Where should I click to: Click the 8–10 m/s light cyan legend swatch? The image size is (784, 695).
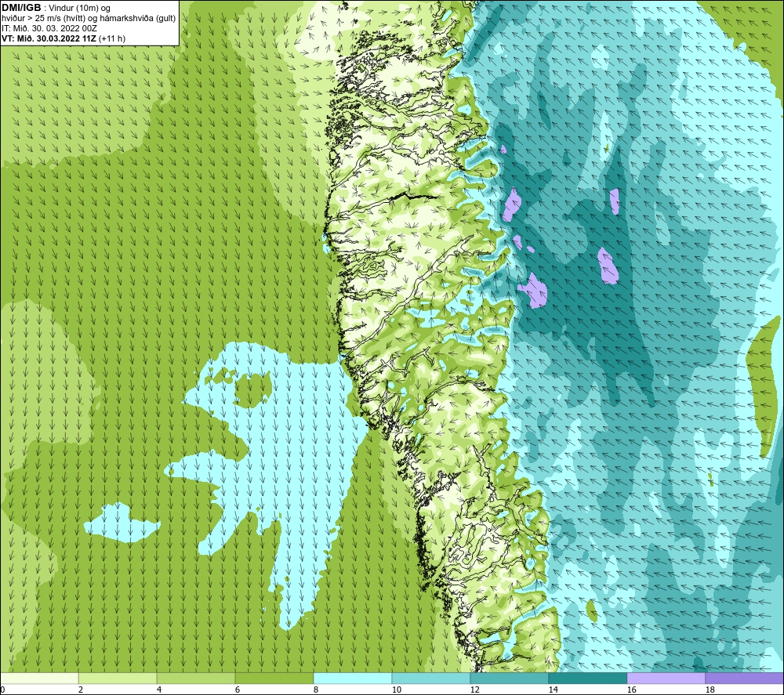click(x=353, y=678)
